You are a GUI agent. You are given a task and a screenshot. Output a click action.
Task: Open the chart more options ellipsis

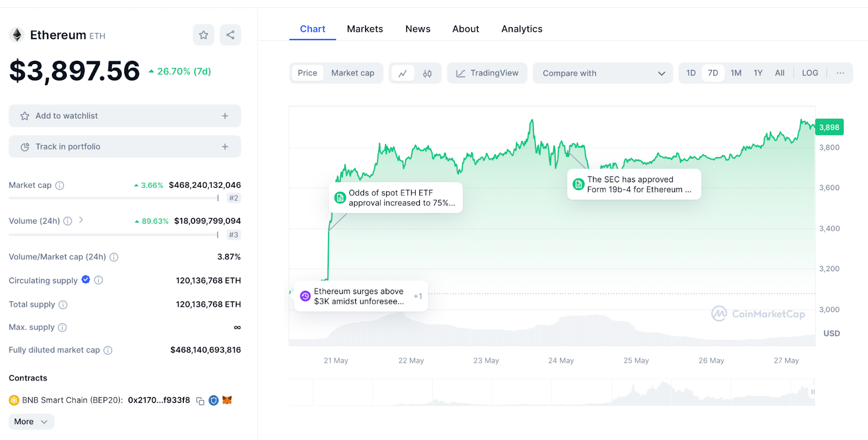pos(840,73)
